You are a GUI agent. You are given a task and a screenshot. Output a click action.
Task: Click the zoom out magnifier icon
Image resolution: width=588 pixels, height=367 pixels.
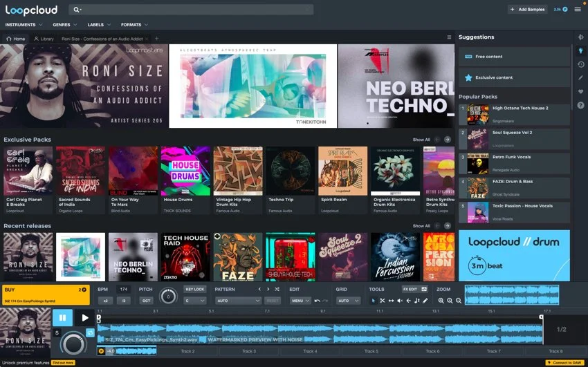458,301
